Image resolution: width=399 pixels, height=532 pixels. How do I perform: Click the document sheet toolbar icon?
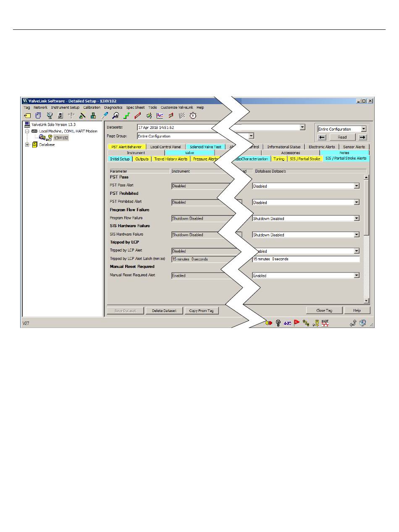38,115
